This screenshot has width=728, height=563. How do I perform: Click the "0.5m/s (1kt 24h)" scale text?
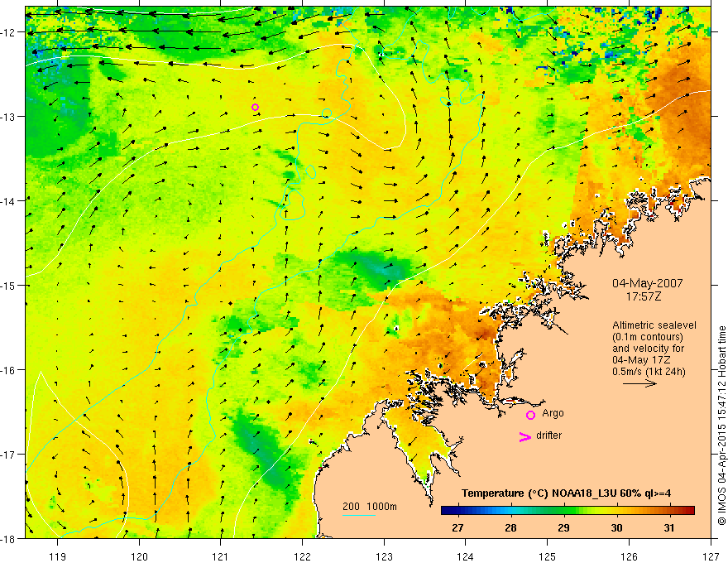pyautogui.click(x=649, y=371)
